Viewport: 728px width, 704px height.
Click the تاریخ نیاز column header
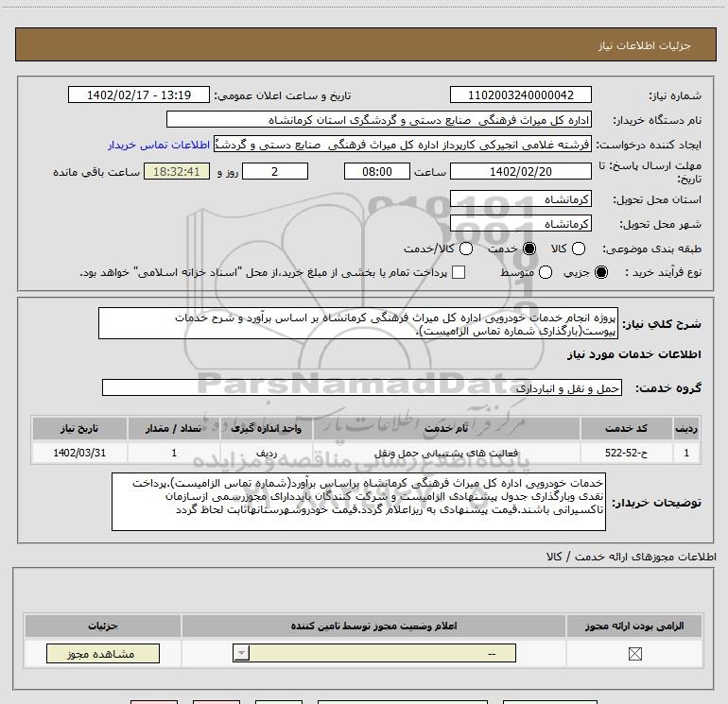[x=79, y=428]
